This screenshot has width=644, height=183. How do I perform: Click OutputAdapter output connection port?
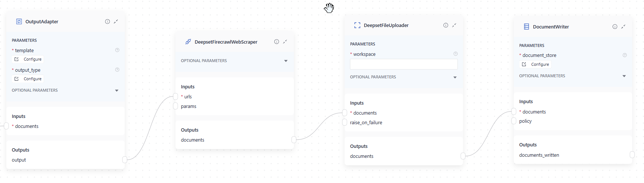point(125,160)
